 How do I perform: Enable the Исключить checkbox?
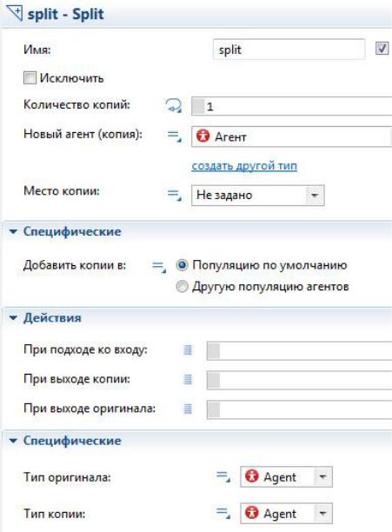point(30,77)
